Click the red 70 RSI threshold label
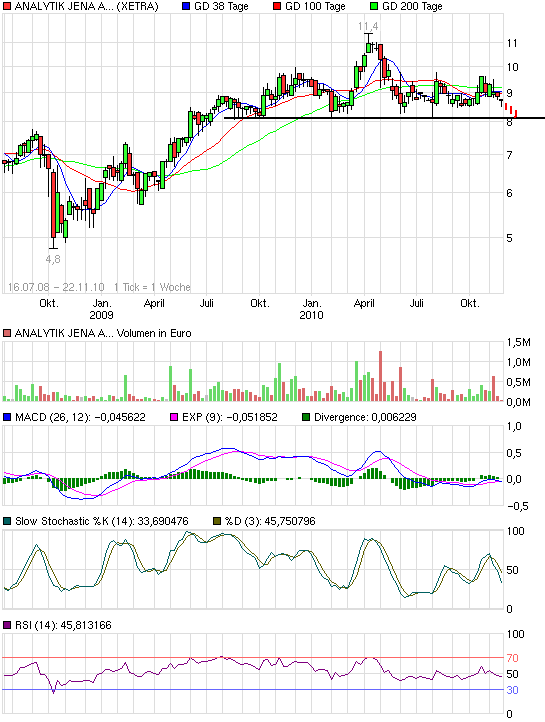The width and height of the screenshot is (545, 722). [x=512, y=658]
